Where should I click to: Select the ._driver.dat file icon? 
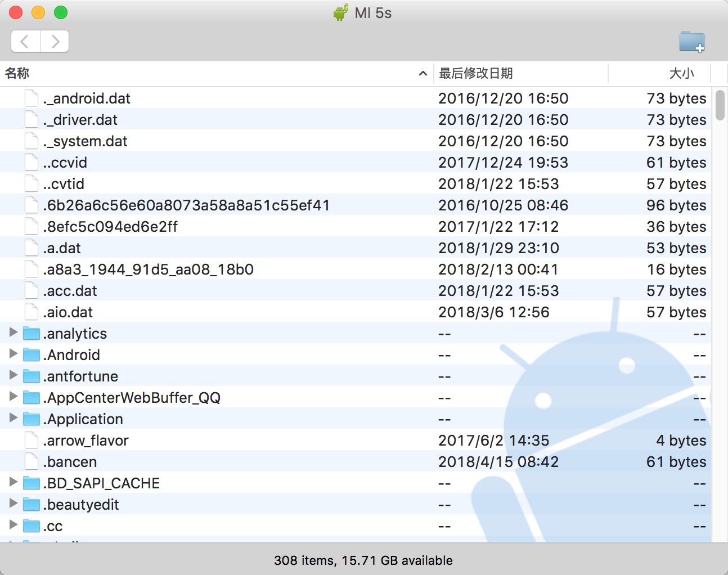coord(32,119)
